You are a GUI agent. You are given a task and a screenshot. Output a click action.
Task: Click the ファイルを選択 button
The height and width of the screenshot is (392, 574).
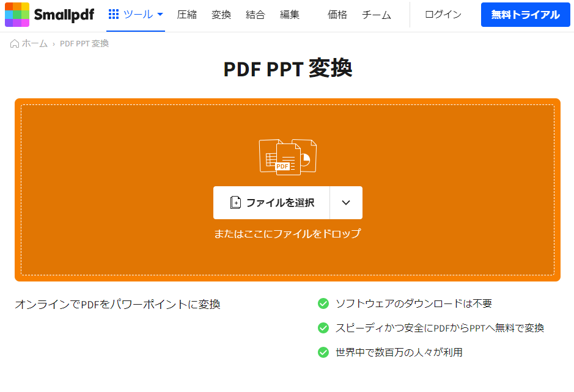pos(271,203)
